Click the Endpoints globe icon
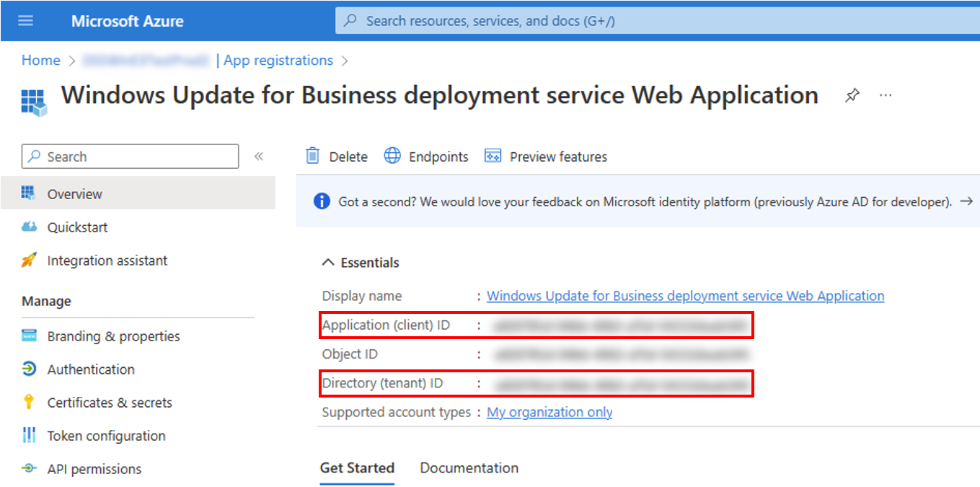This screenshot has height=487, width=980. point(392,156)
